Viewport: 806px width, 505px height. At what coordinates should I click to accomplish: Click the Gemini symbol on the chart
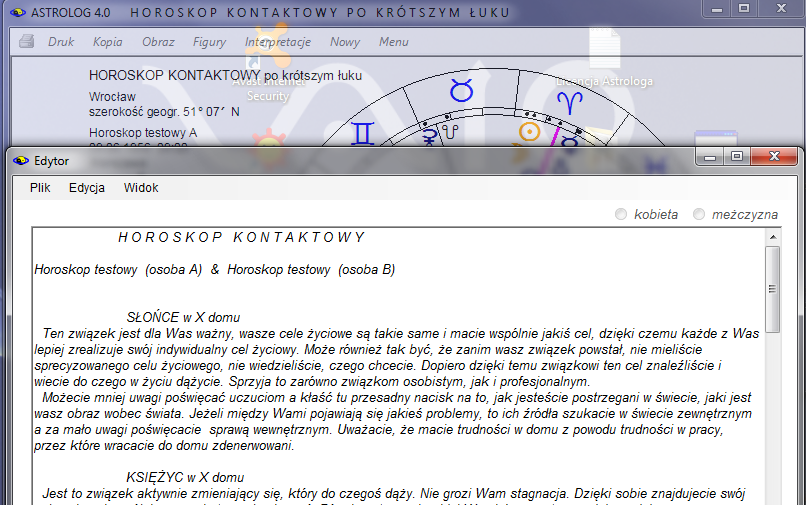coord(362,134)
